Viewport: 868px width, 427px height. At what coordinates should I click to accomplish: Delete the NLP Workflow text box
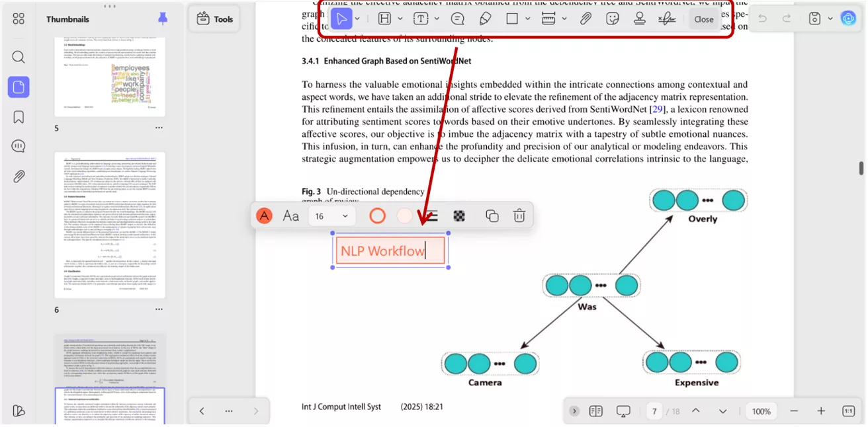point(519,215)
